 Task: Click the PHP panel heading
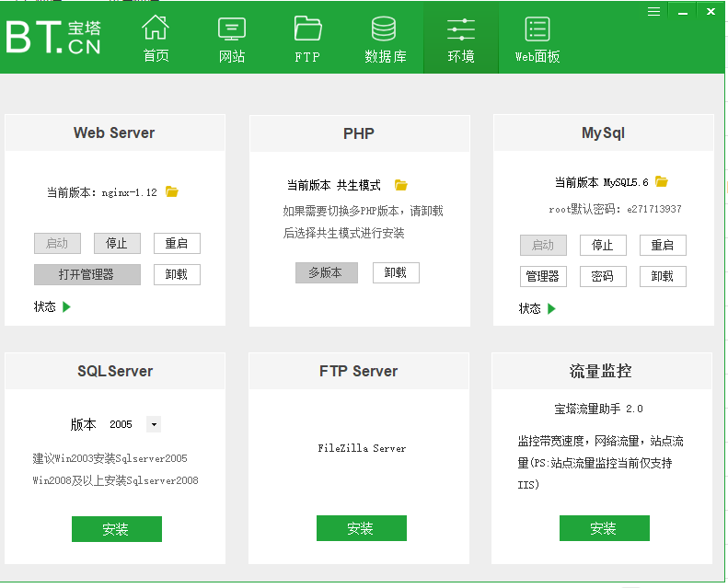coord(358,133)
